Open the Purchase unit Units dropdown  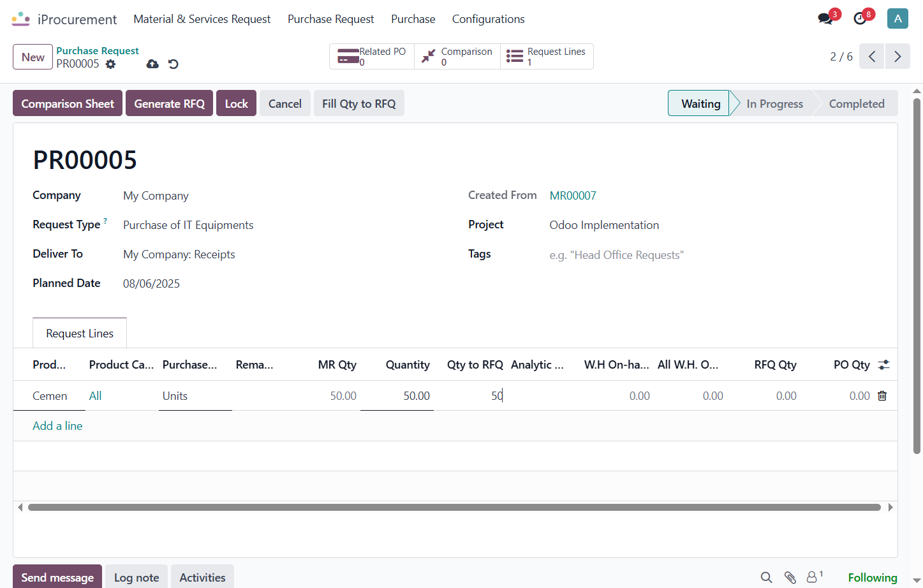[195, 395]
